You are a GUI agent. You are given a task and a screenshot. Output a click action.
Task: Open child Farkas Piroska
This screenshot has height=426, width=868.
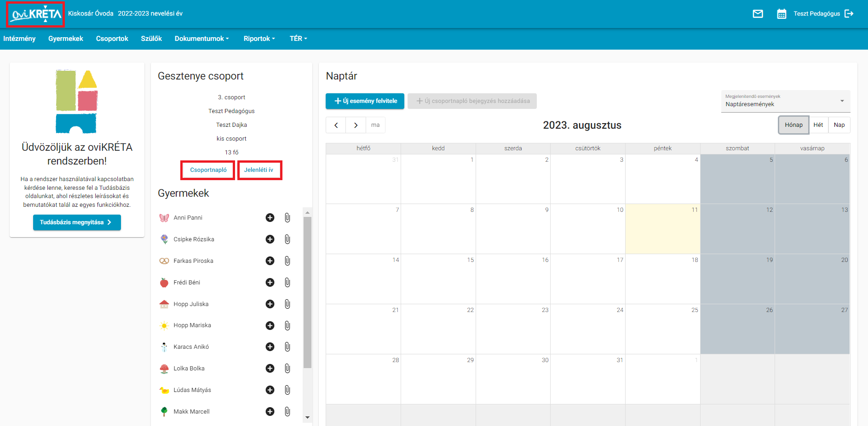pyautogui.click(x=193, y=261)
